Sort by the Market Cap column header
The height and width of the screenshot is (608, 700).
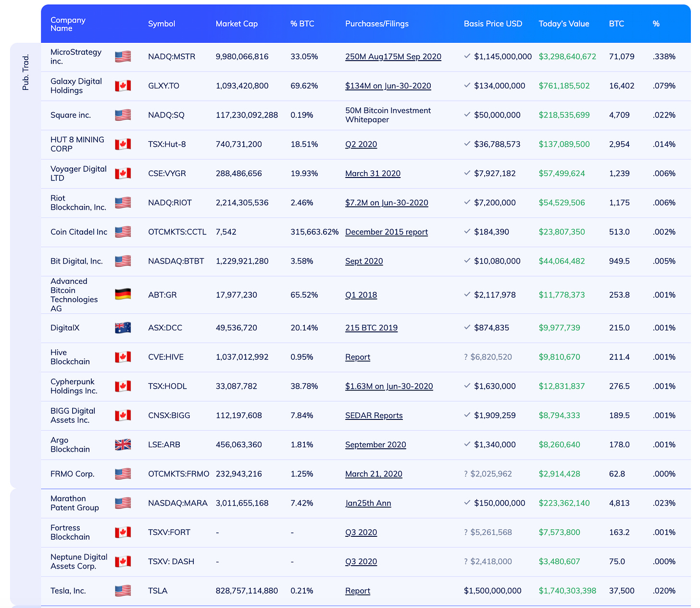pyautogui.click(x=237, y=24)
